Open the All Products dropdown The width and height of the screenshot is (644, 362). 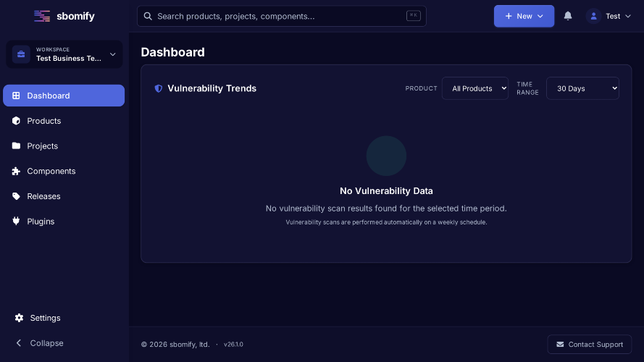[475, 88]
